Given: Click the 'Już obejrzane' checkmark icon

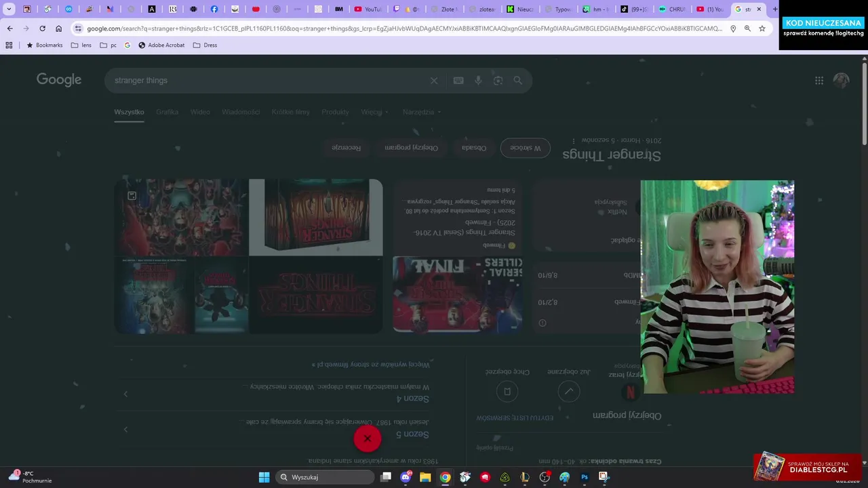Looking at the screenshot, I should [x=569, y=391].
